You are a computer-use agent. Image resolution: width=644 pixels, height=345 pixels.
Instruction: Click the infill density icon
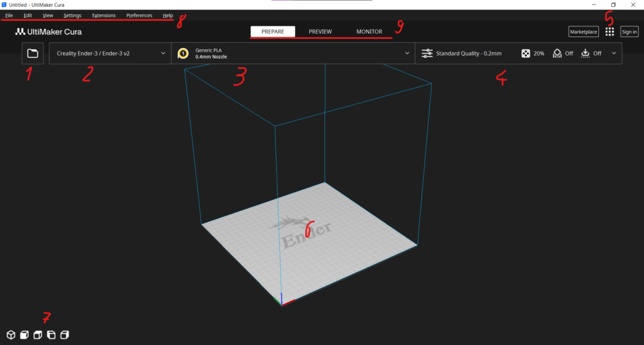point(526,54)
